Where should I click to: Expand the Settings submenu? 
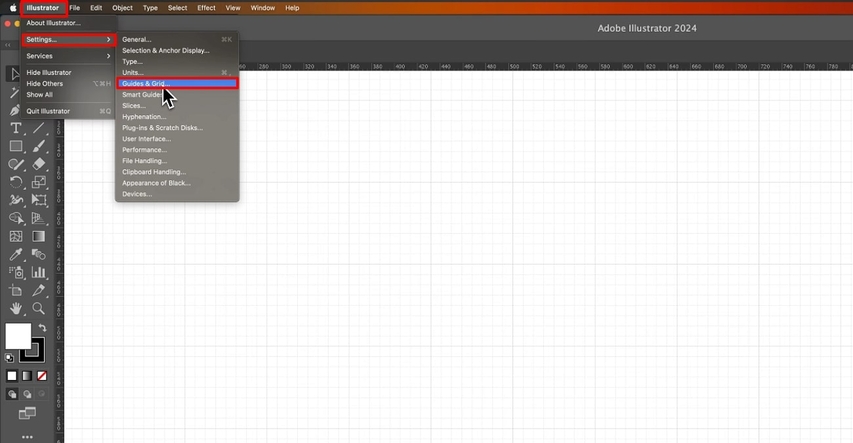tap(69, 40)
